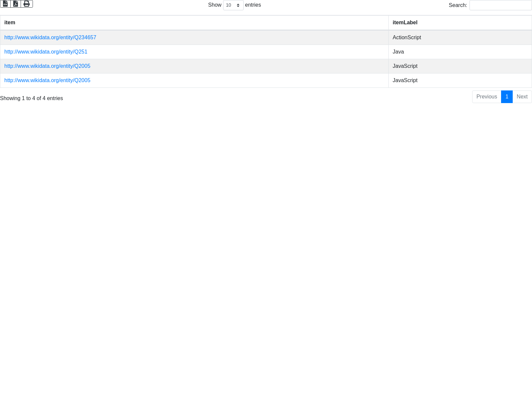
Task: Open the first Q2005 entity link
Action: tap(47, 66)
